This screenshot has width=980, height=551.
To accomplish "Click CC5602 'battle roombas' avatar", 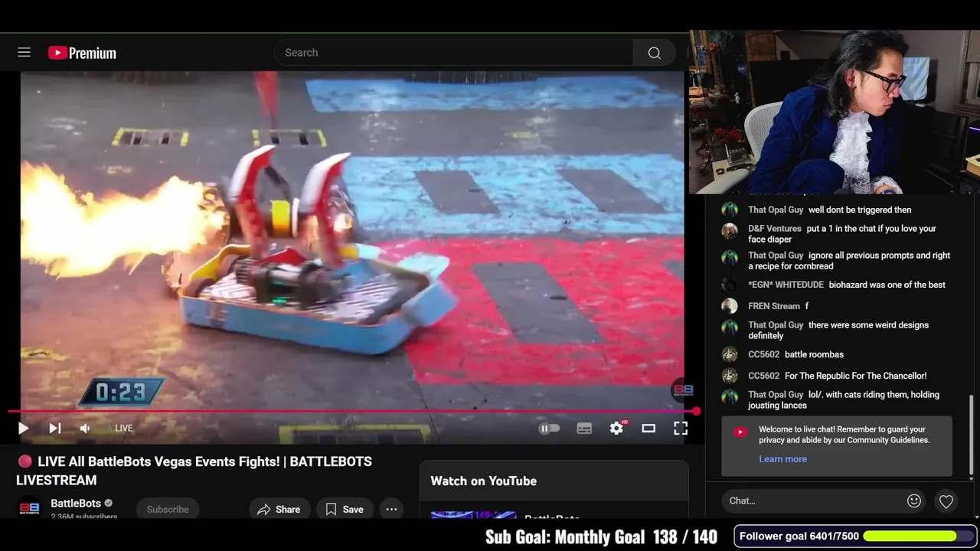I will tap(730, 354).
